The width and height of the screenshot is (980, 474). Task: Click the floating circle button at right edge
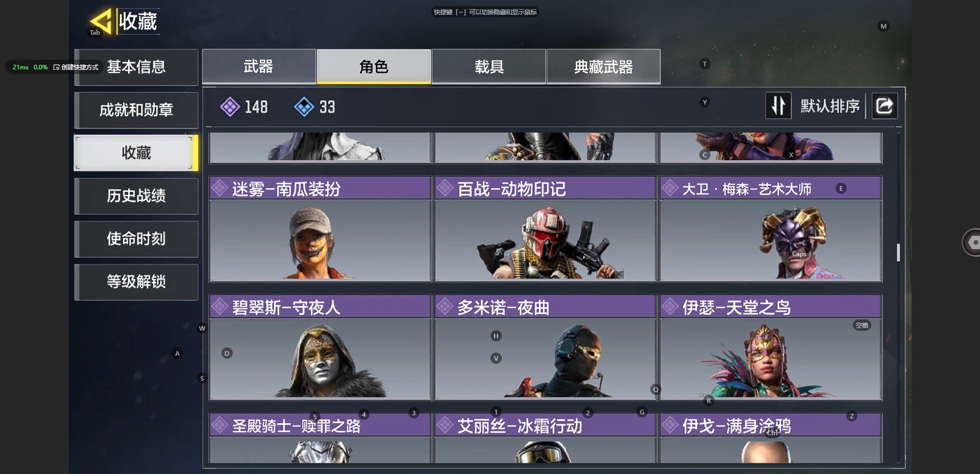click(971, 242)
